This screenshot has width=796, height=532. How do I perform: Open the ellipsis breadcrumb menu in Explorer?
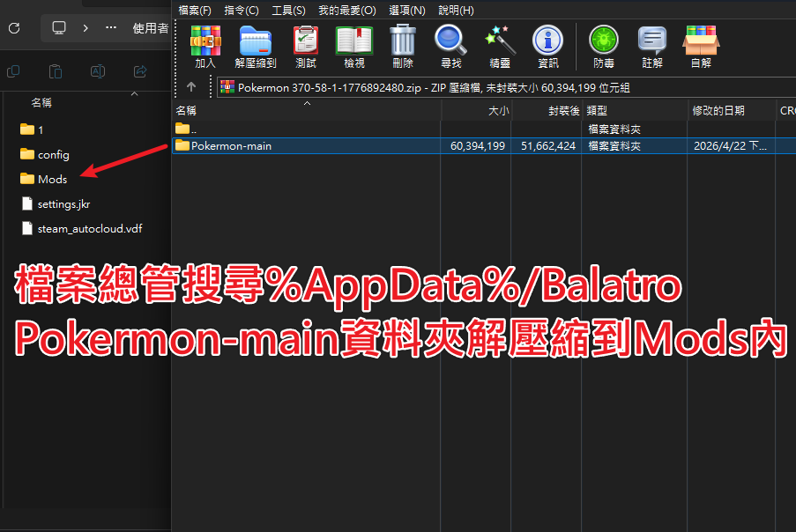[111, 27]
